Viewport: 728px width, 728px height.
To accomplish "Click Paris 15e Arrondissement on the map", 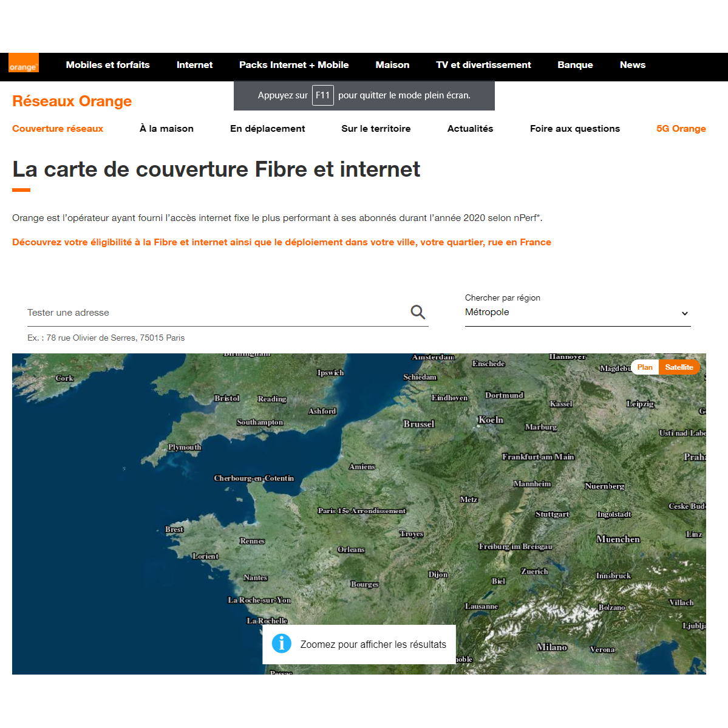I will pyautogui.click(x=361, y=511).
